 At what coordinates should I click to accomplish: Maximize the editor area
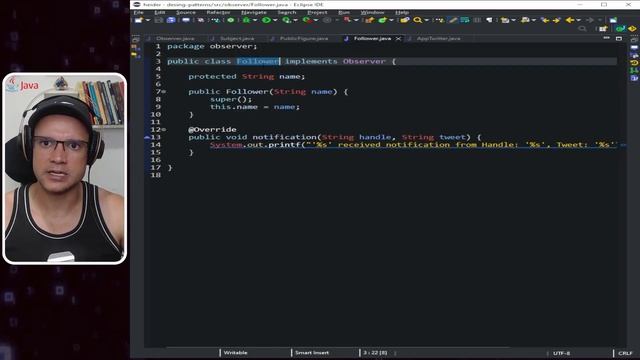coord(619,38)
